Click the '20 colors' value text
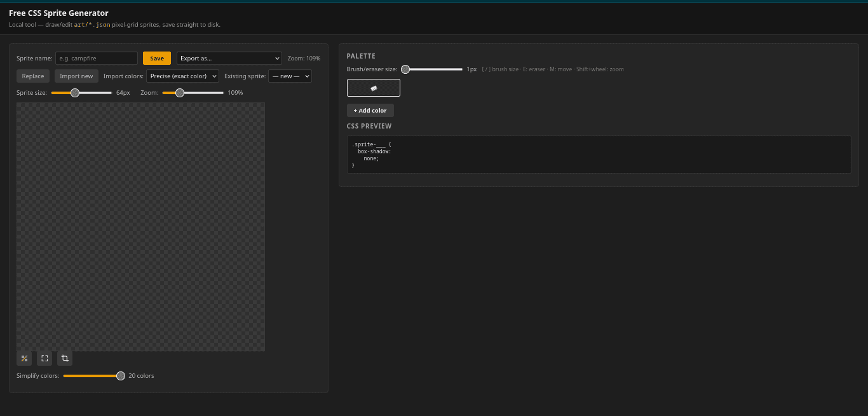The height and width of the screenshot is (416, 868). click(x=141, y=376)
